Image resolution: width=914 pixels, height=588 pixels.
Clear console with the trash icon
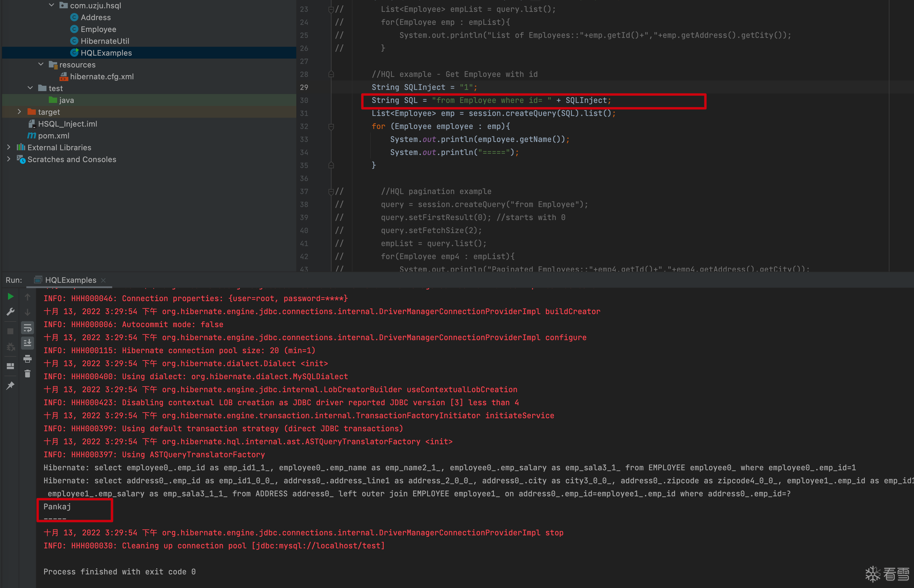(28, 374)
